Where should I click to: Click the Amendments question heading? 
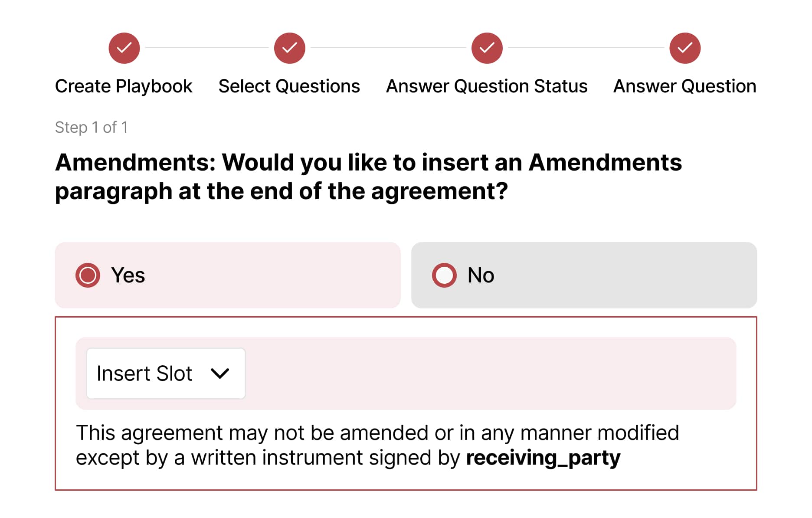click(368, 177)
